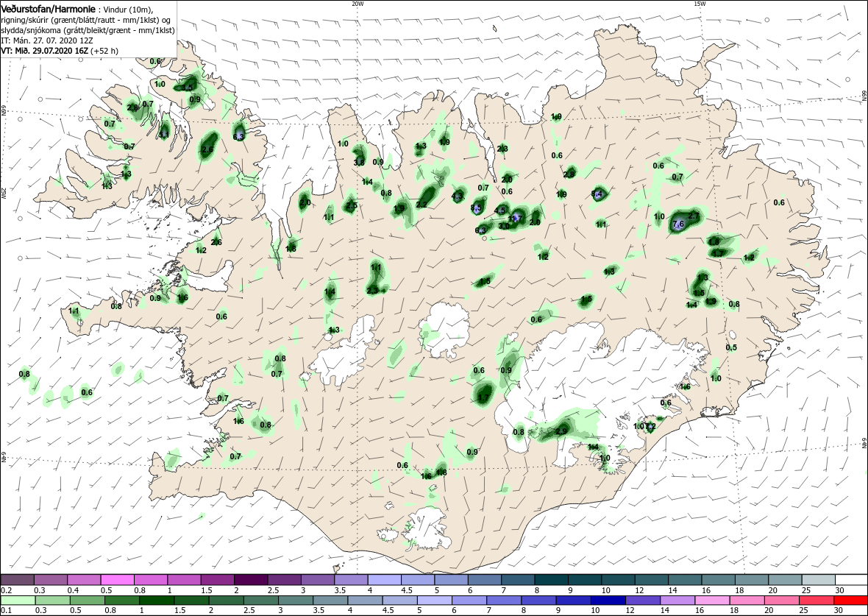The width and height of the screenshot is (868, 616).
Task: Select the dark teal swatch labeled 8 in snow scale
Action: pos(551,579)
